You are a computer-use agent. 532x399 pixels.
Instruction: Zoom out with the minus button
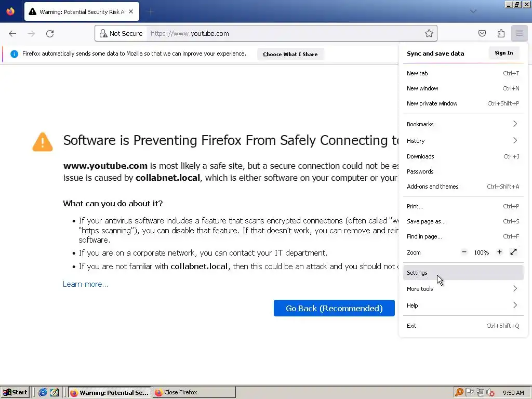tap(464, 252)
